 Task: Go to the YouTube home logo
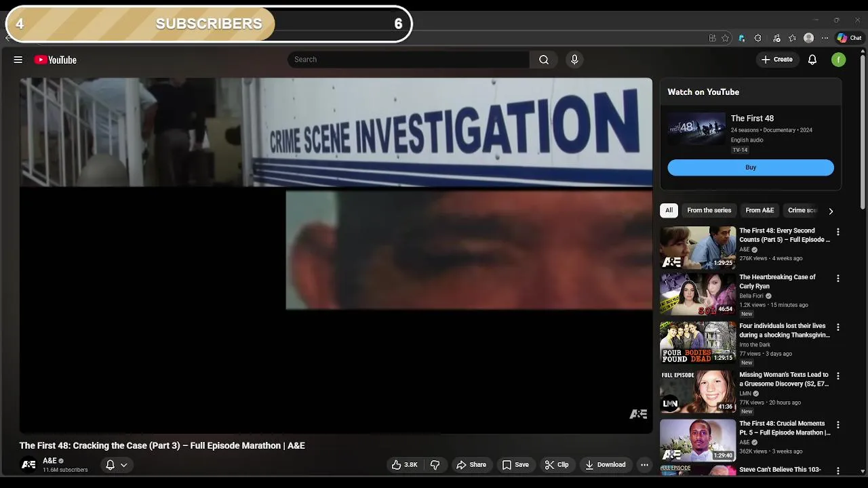point(55,60)
